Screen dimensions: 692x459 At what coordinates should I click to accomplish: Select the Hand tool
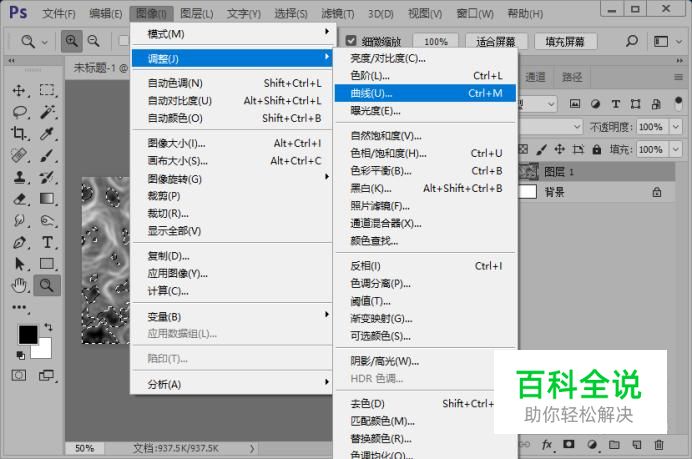pyautogui.click(x=19, y=286)
